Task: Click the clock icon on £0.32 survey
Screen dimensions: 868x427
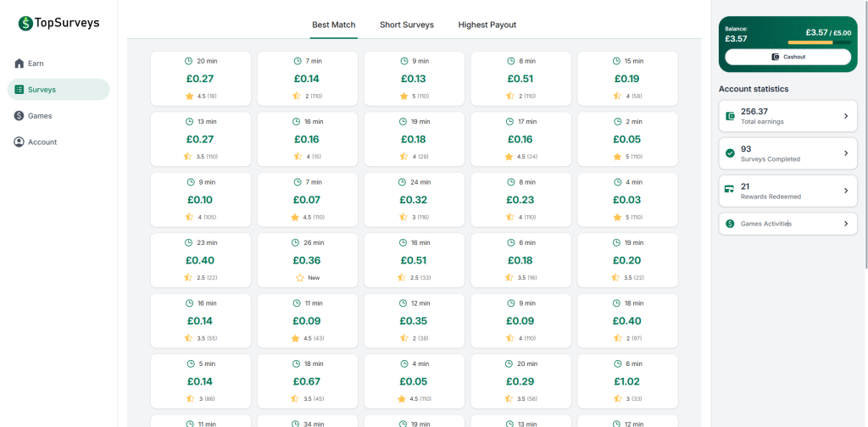Action: (402, 182)
